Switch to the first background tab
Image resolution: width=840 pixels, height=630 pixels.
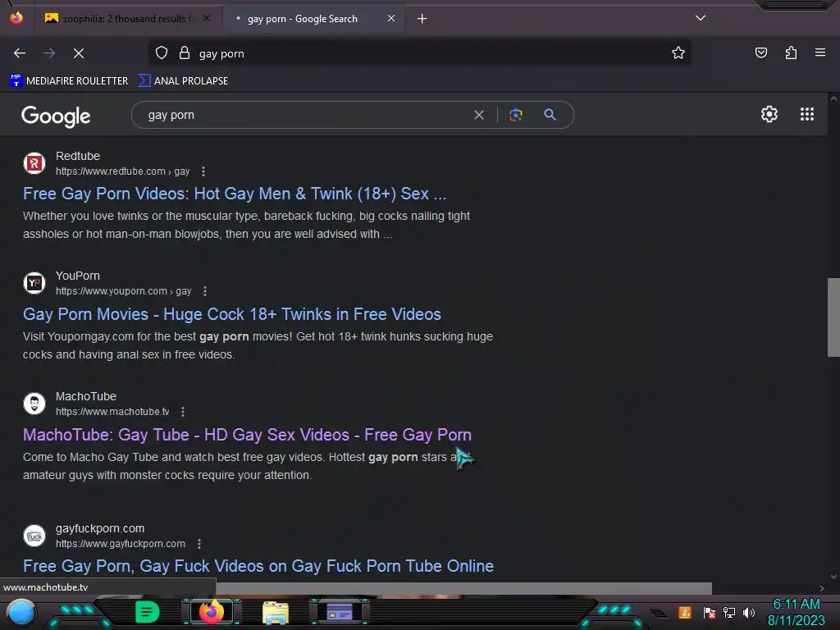click(127, 19)
